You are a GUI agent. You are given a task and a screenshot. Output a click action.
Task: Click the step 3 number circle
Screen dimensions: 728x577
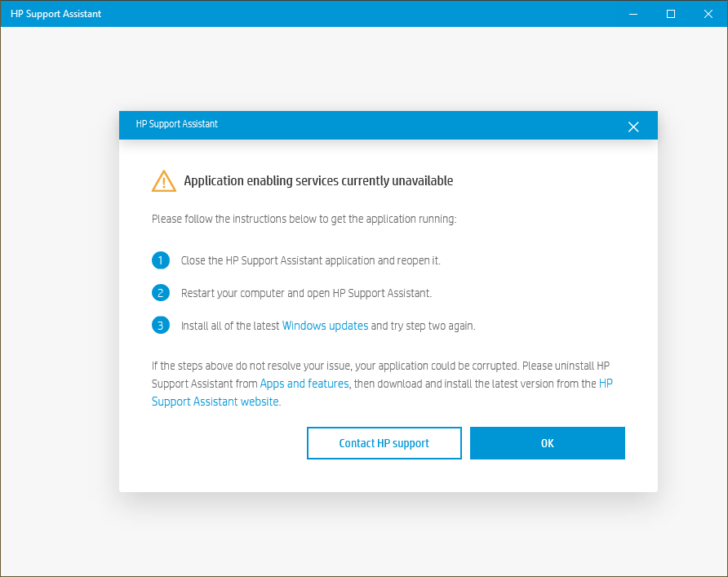(161, 326)
